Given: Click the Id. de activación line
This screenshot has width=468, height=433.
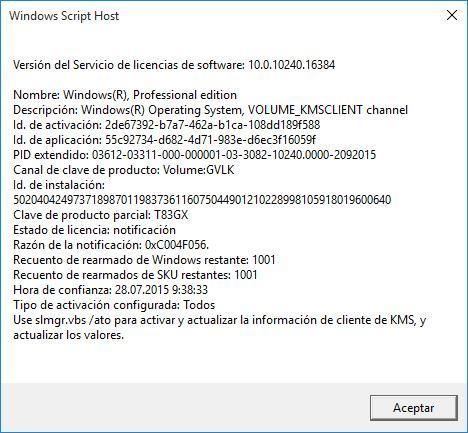Looking at the screenshot, I should (x=167, y=125).
